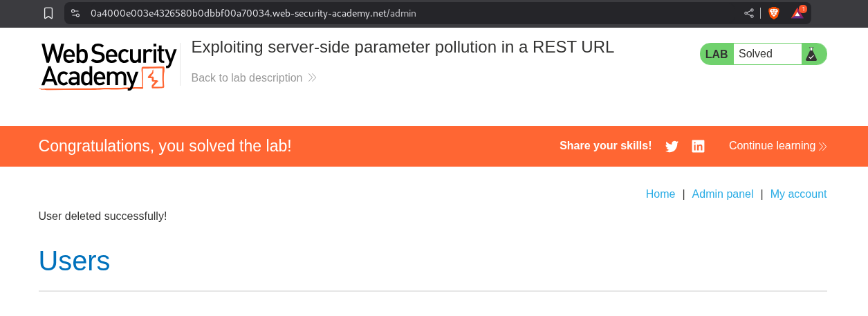Viewport: 868px width, 316px height.
Task: Click the Users heading
Action: (74, 261)
